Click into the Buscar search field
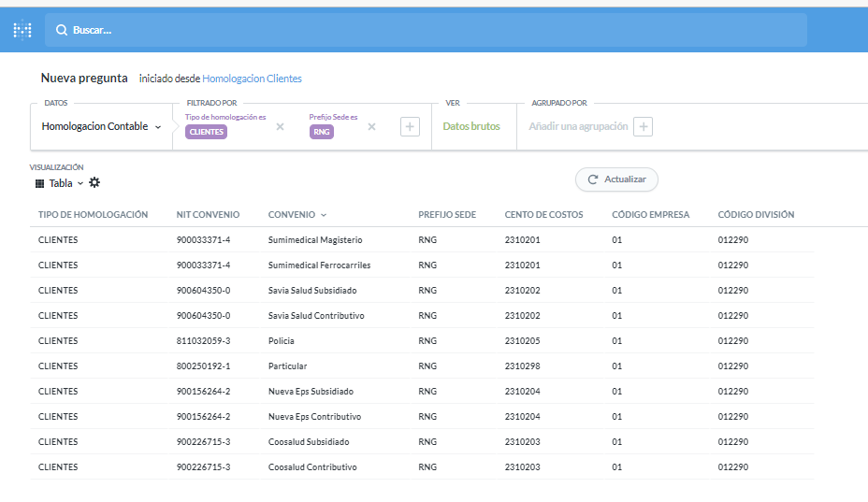The image size is (868, 502). point(430,30)
